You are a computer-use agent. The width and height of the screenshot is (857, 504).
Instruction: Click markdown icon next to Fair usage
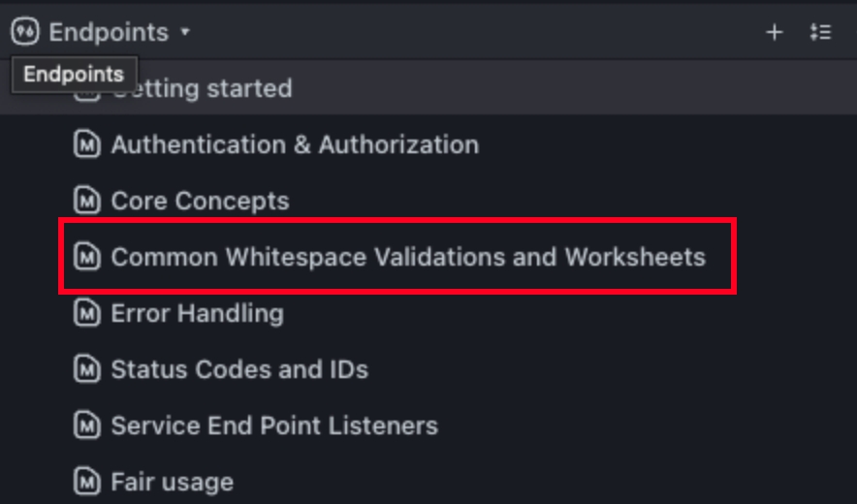point(87,482)
